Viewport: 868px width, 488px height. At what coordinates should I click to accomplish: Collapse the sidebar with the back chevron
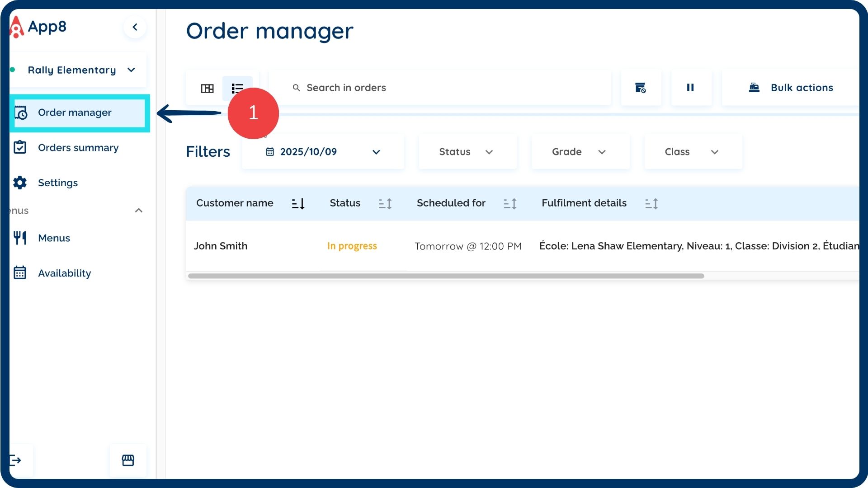pos(135,27)
